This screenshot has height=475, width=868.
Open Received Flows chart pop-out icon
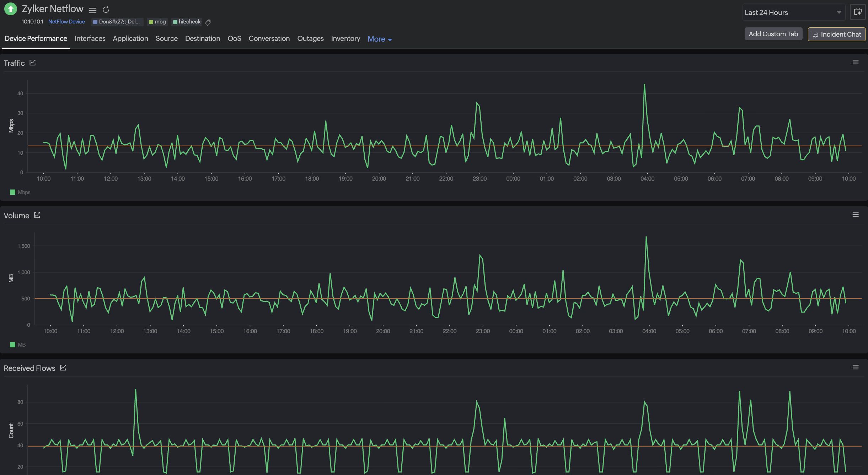pyautogui.click(x=63, y=368)
